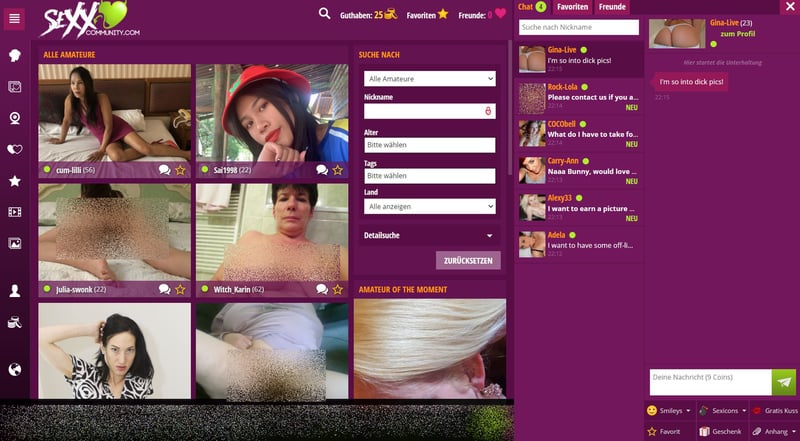Open the chat bubble sidebar icon
Image resolution: width=800 pixels, height=441 pixels.
click(15, 56)
